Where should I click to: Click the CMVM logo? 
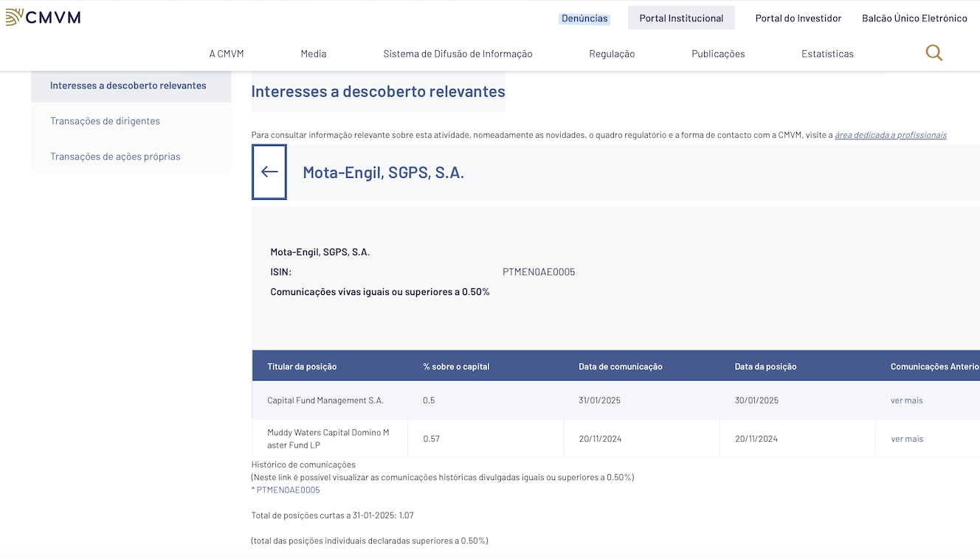(x=43, y=17)
